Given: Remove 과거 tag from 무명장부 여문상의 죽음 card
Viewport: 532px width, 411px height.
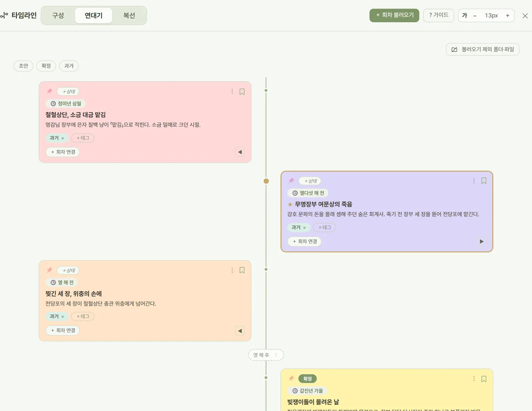Looking at the screenshot, I should click(304, 228).
